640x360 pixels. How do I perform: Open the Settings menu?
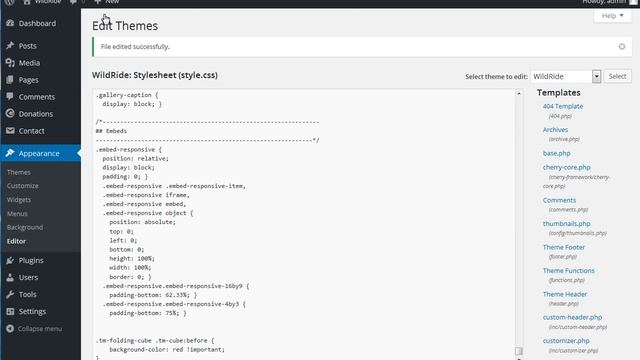tap(32, 311)
